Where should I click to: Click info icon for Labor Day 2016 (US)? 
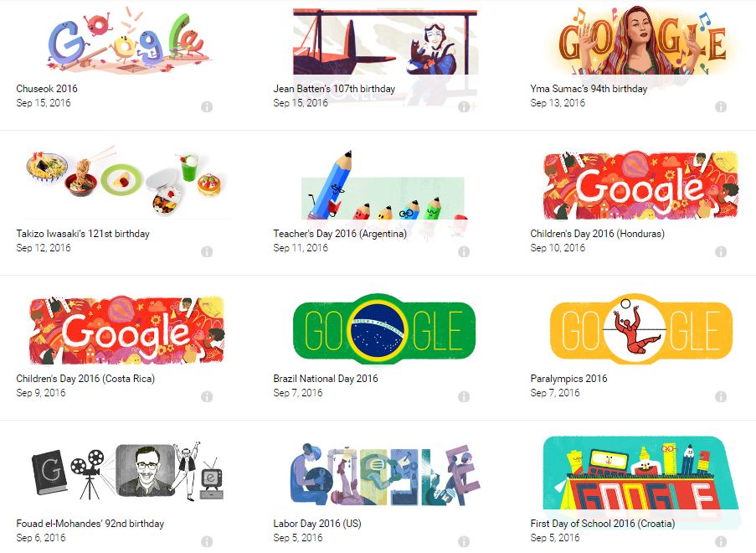464,541
